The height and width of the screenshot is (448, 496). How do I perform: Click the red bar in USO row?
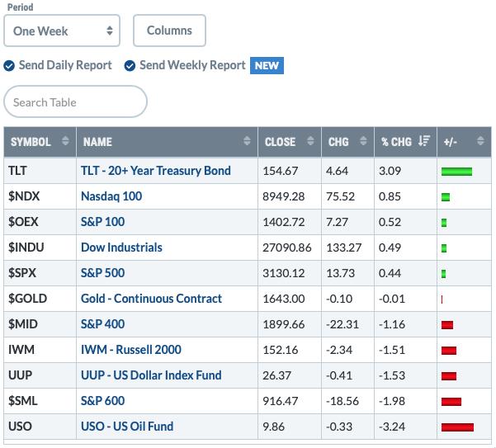(457, 427)
